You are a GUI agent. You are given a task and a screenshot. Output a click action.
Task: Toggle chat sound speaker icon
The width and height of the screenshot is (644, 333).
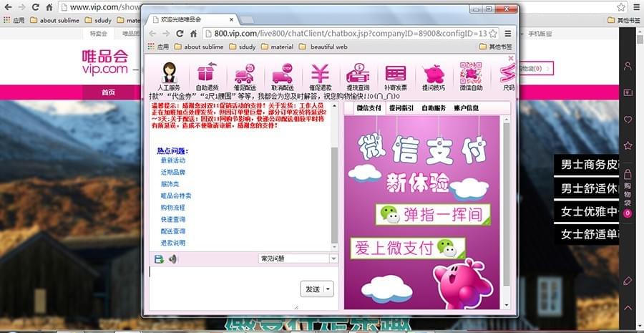coord(172,259)
